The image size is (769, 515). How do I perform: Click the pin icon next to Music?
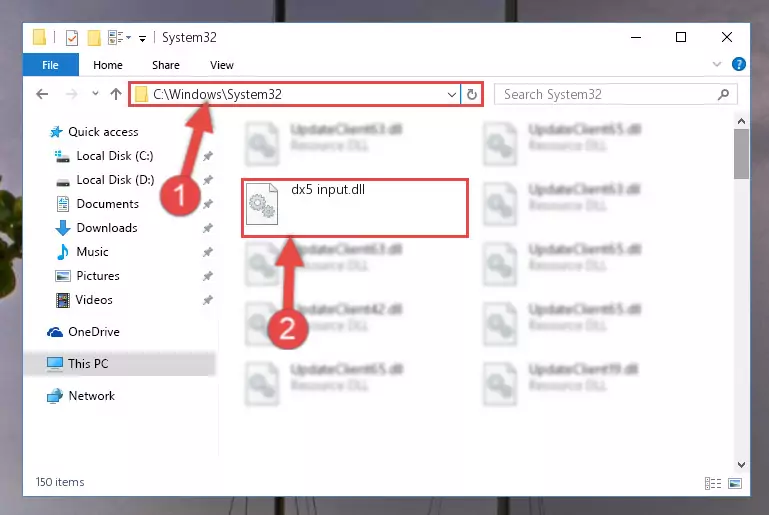(x=208, y=252)
